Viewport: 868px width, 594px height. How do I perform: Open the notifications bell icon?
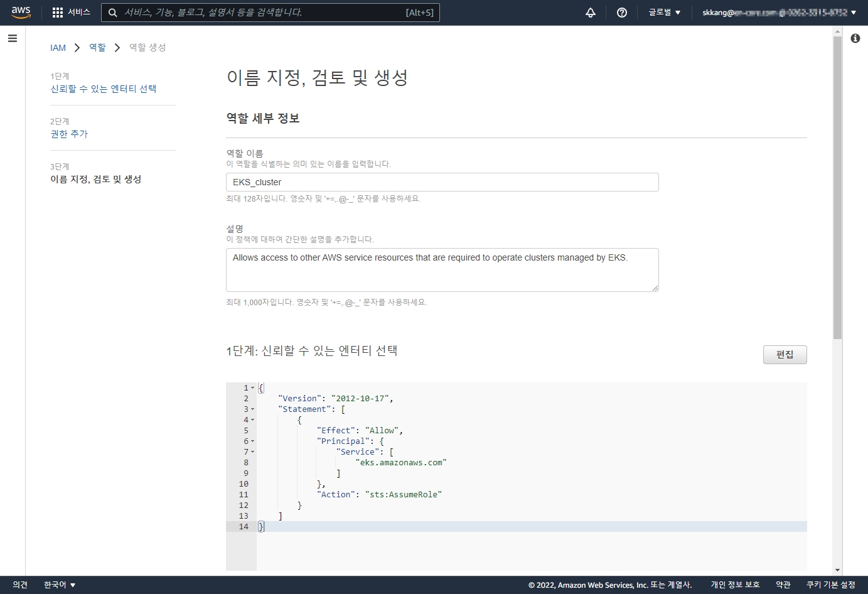(591, 13)
